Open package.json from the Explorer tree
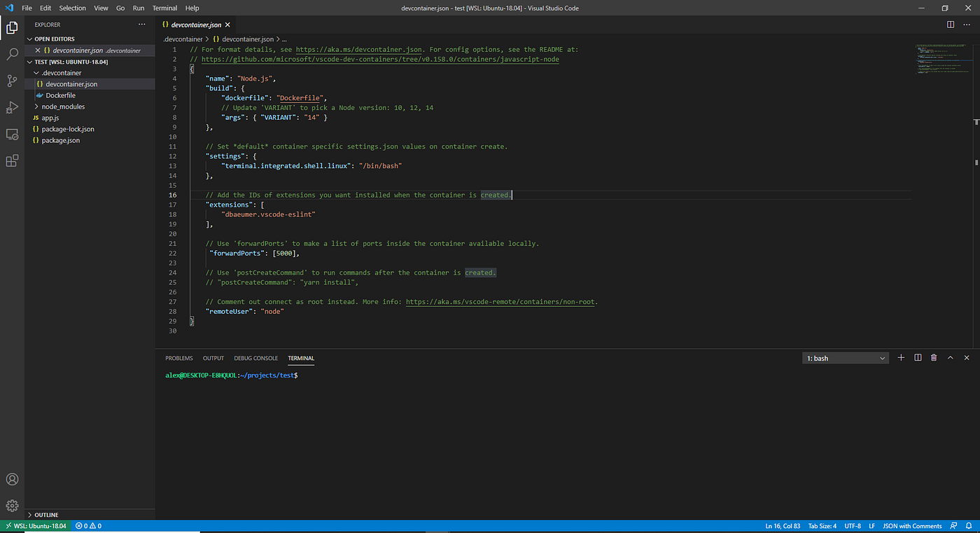The image size is (980, 533). pos(61,140)
